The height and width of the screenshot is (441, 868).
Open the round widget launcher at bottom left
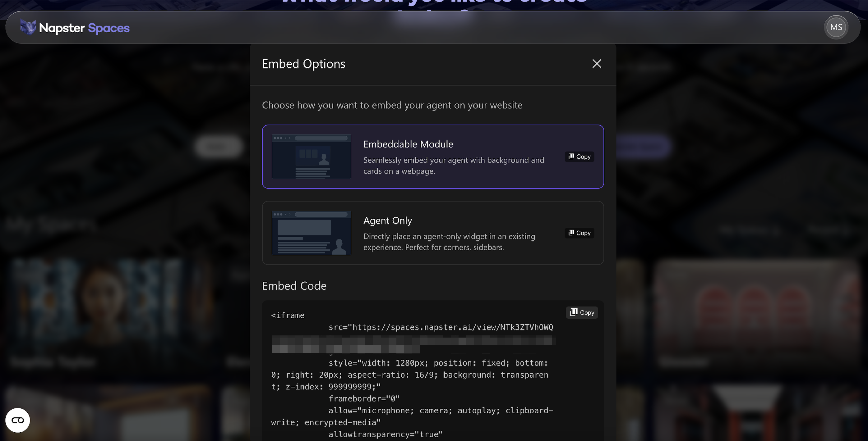[x=17, y=420]
